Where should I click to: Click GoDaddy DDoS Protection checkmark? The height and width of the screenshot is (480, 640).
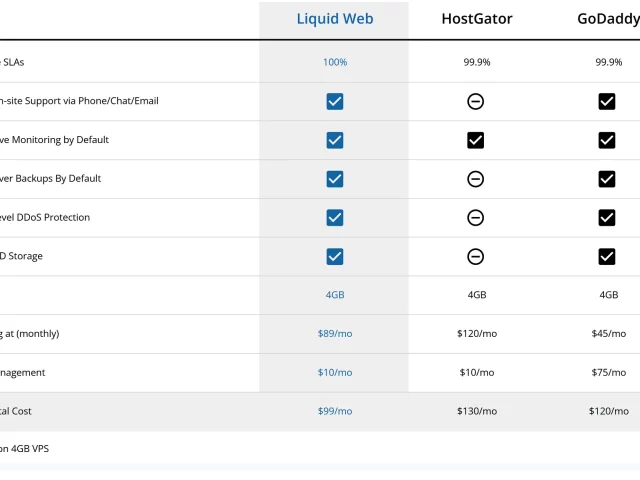pos(607,218)
